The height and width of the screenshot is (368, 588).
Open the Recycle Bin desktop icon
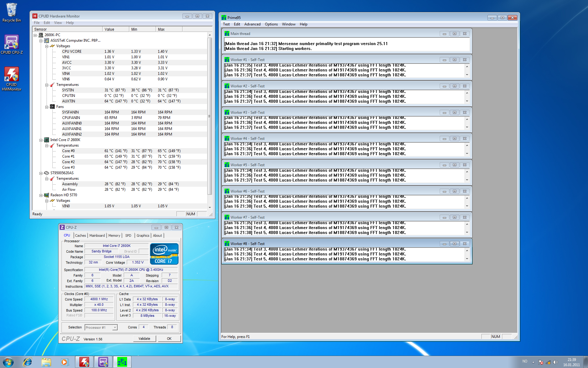pyautogui.click(x=12, y=12)
